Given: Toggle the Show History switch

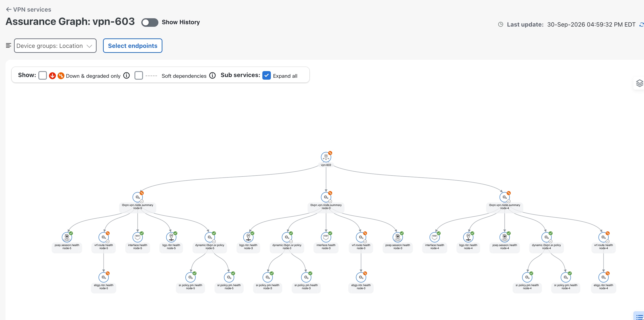Looking at the screenshot, I should (x=149, y=22).
